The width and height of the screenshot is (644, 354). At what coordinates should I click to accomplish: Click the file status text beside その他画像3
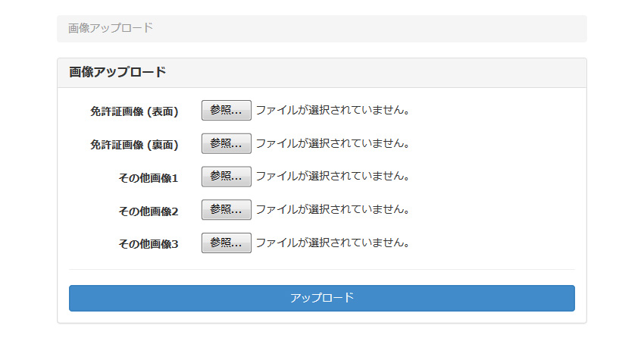pos(333,243)
